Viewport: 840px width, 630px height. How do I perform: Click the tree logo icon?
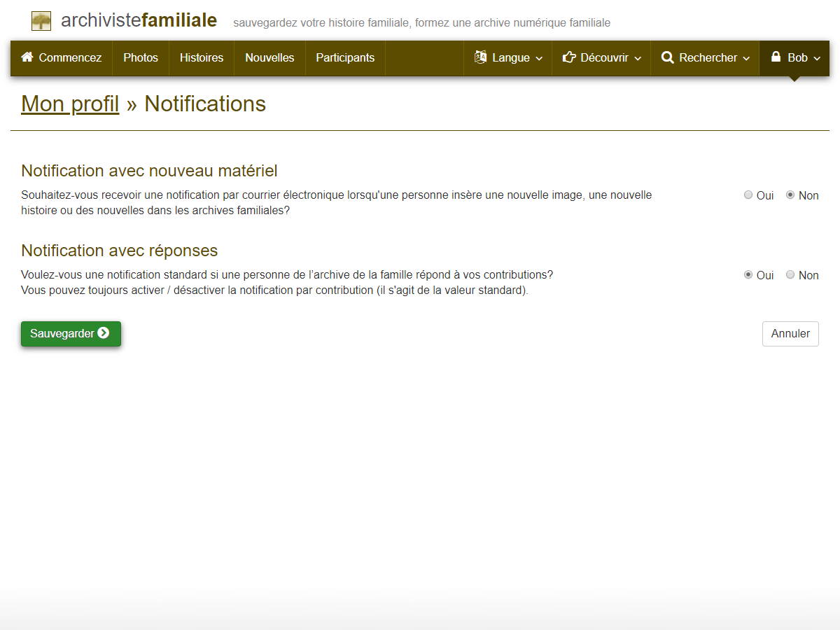(x=41, y=21)
